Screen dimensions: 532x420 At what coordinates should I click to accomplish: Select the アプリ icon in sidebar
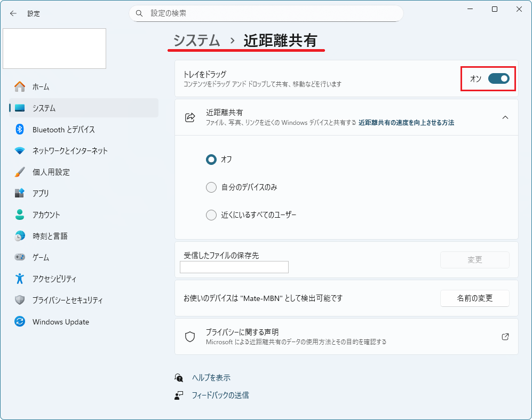[x=20, y=193]
